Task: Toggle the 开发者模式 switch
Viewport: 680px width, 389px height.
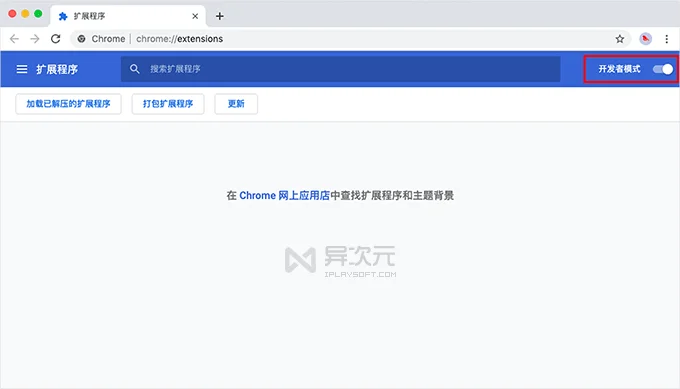Action: coord(663,69)
